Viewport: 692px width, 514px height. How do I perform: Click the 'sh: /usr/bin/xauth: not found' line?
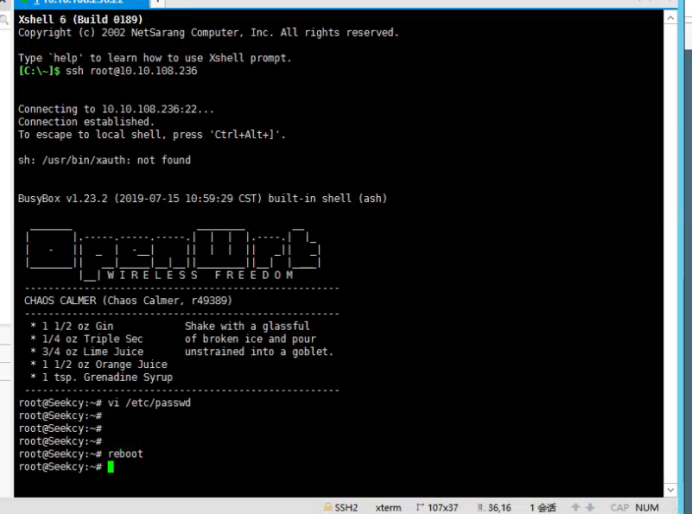click(x=104, y=160)
